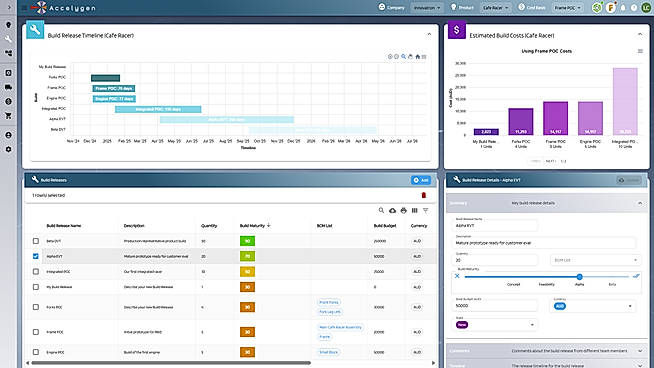
Task: Print the build releases table
Action: pos(403,211)
